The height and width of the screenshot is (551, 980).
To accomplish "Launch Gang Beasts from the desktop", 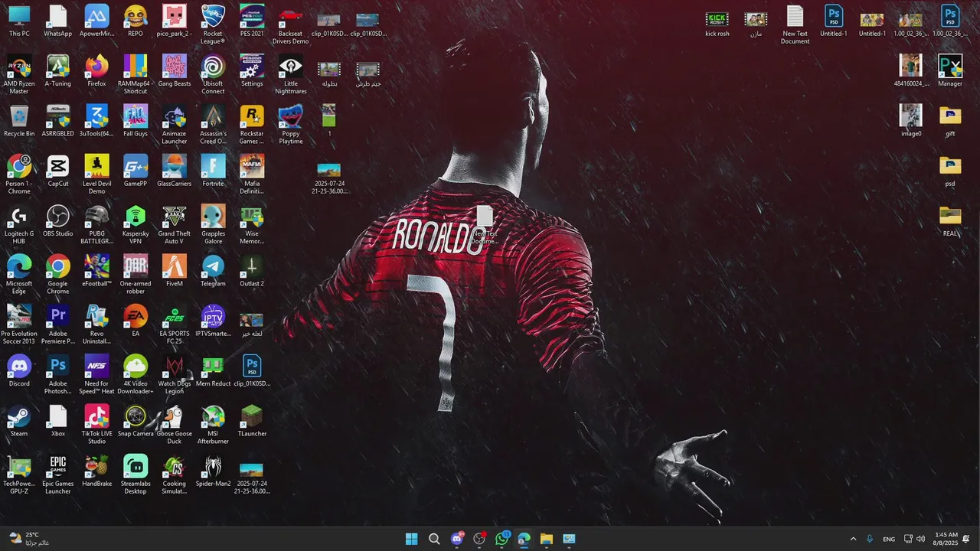I will click(175, 70).
